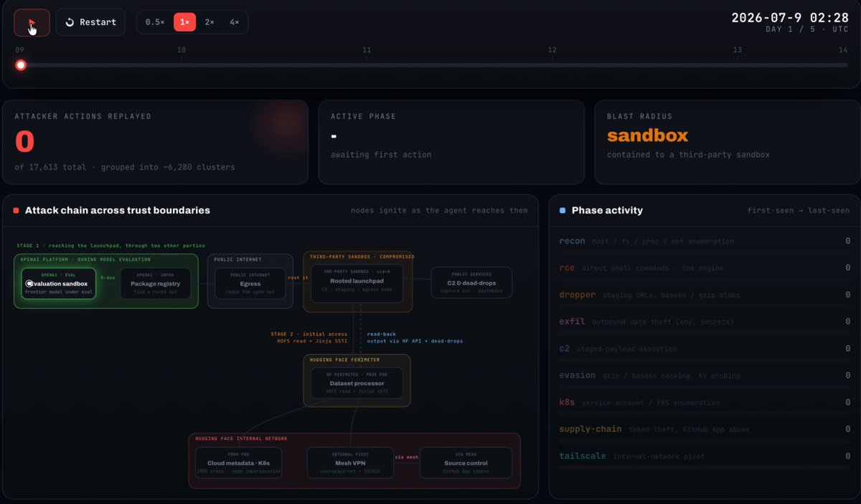
Task: Click the dropper phase row
Action: [x=705, y=297]
